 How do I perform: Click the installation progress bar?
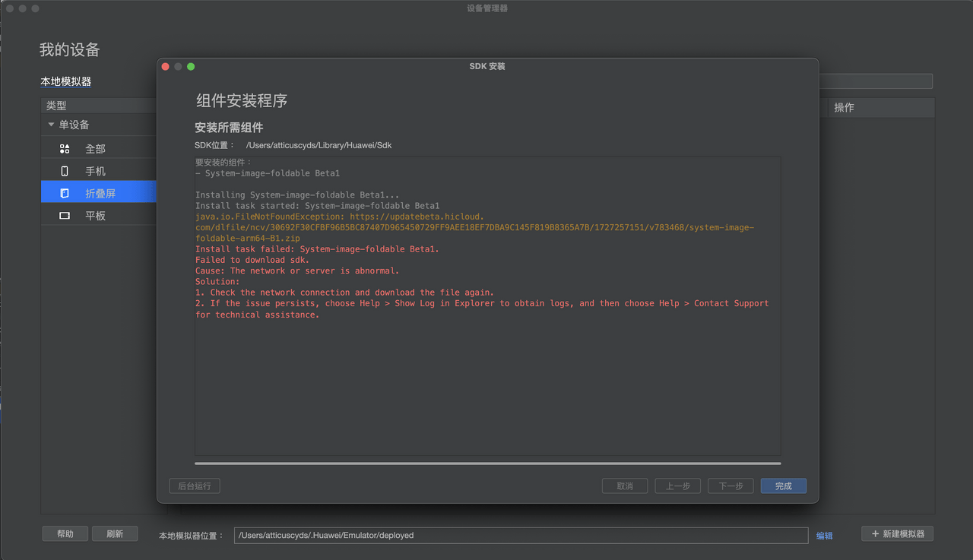click(x=487, y=463)
